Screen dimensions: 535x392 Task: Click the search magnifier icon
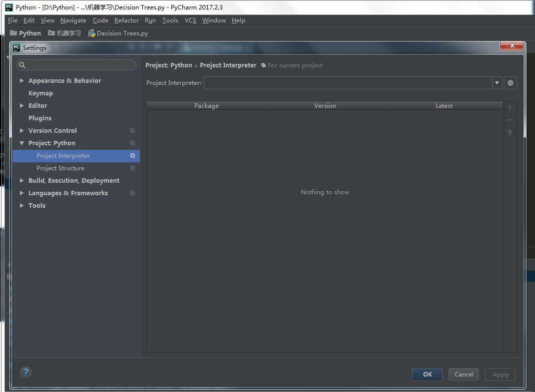pyautogui.click(x=22, y=65)
